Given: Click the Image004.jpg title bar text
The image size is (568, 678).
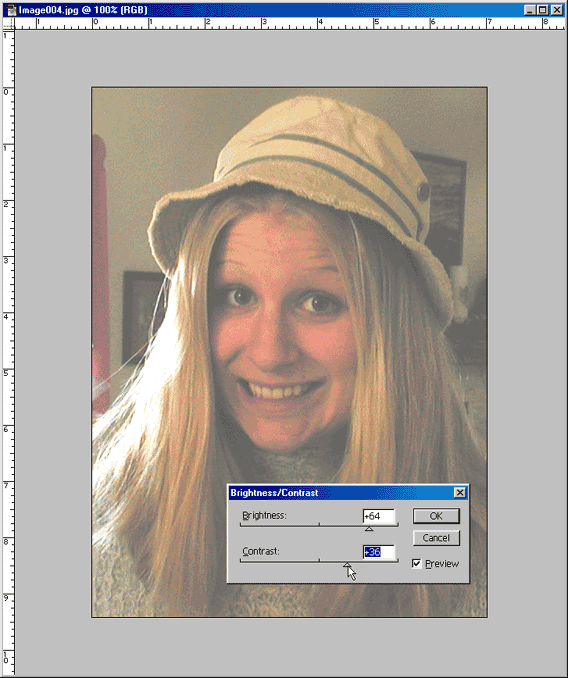Looking at the screenshot, I should coord(83,10).
